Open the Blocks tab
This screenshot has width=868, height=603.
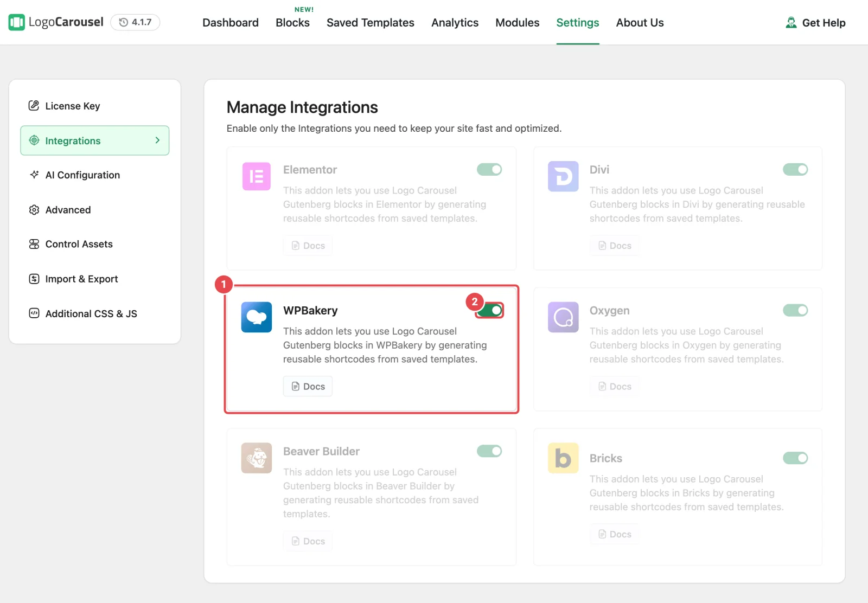[292, 23]
